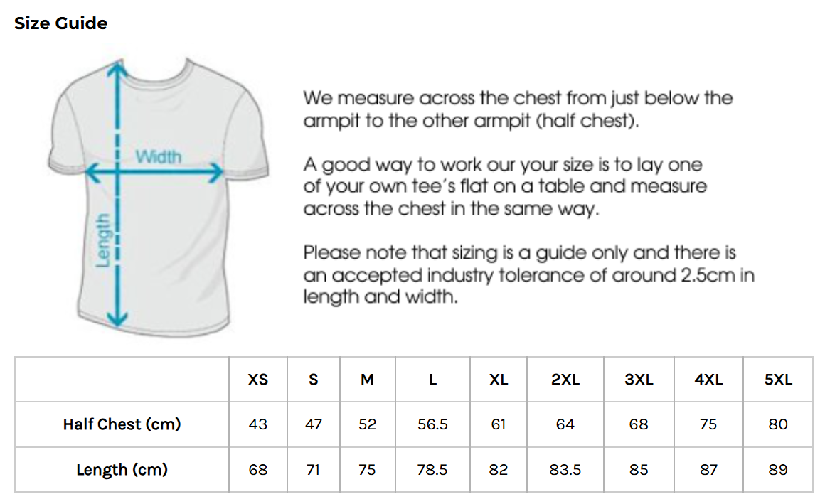Click the 56.5 half chest value
Image resolution: width=825 pixels, height=504 pixels.
(x=432, y=424)
